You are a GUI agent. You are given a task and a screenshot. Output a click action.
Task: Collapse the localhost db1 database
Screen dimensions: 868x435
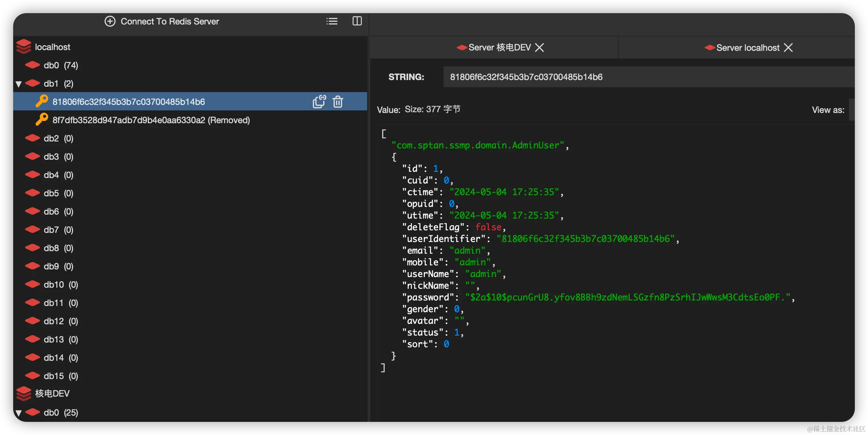pyautogui.click(x=19, y=84)
